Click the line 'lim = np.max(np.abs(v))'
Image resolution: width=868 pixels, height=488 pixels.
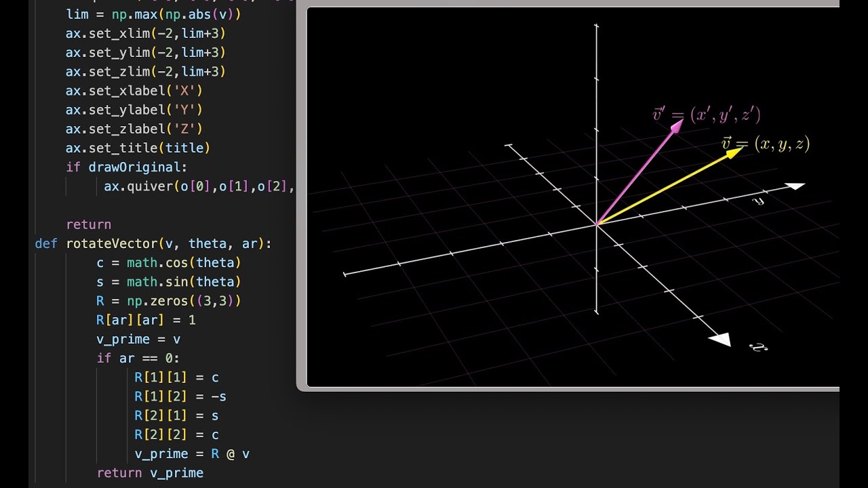click(153, 14)
